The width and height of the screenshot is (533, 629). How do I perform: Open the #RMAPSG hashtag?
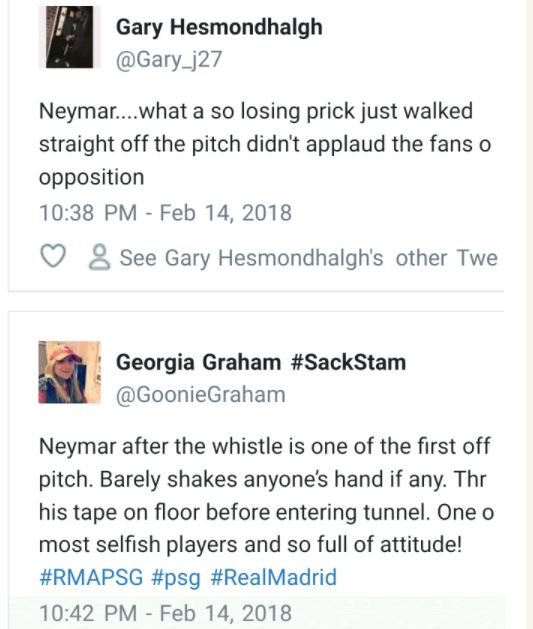[91, 578]
